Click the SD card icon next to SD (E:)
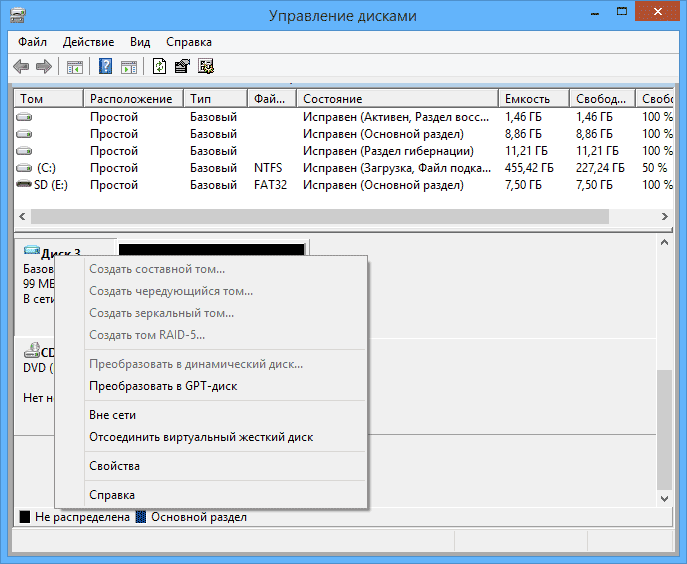This screenshot has width=687, height=564. [x=24, y=184]
